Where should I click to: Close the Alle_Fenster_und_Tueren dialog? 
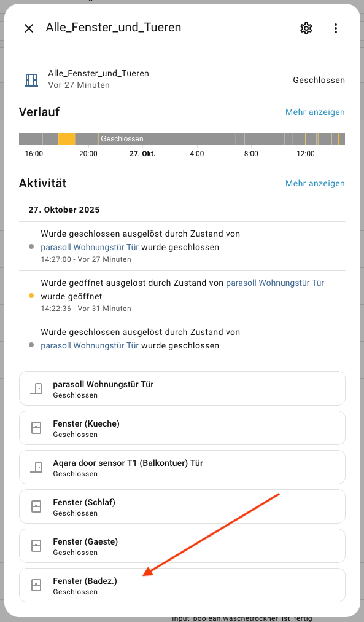point(29,28)
